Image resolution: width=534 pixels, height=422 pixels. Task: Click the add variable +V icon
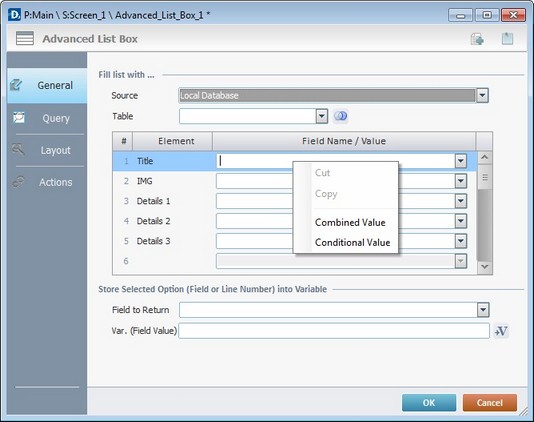[x=501, y=331]
